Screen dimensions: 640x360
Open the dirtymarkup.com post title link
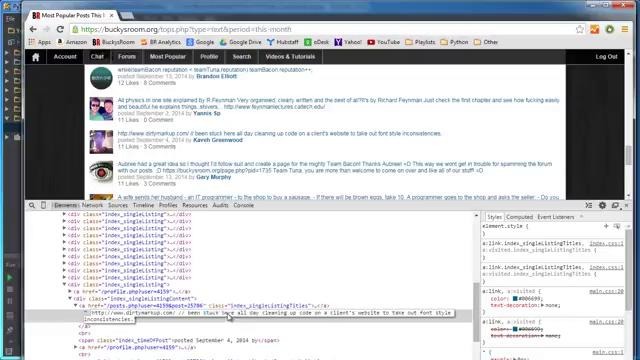click(280, 133)
